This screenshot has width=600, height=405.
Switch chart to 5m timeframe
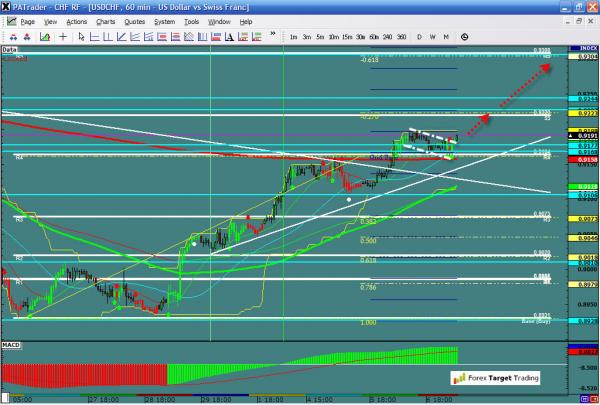320,37
